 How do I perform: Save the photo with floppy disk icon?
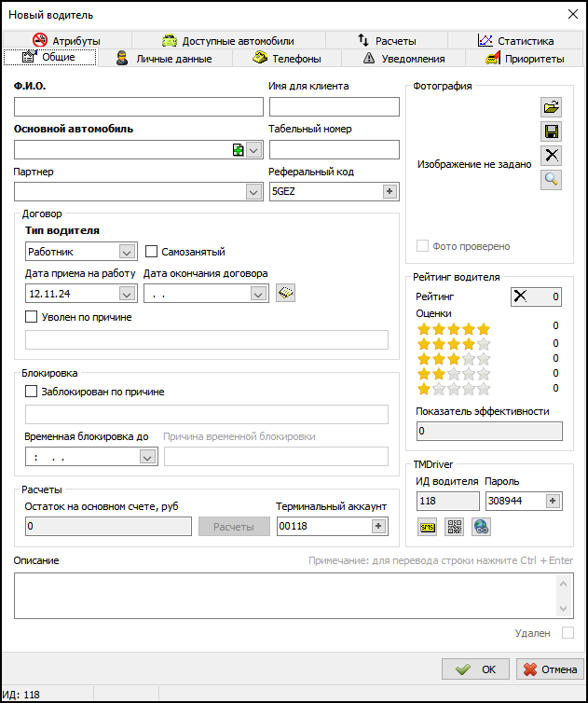[551, 131]
